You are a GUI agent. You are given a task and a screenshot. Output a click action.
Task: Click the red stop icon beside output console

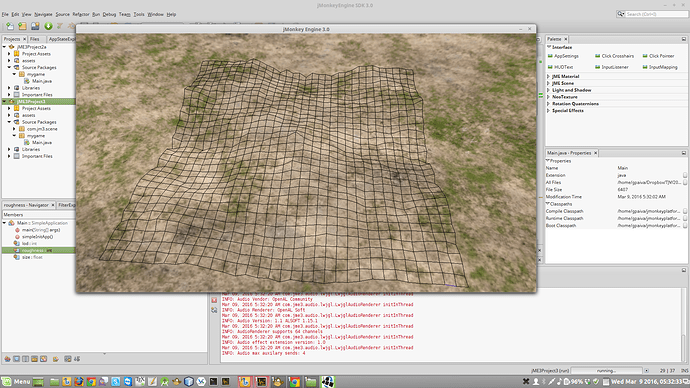[x=214, y=300]
